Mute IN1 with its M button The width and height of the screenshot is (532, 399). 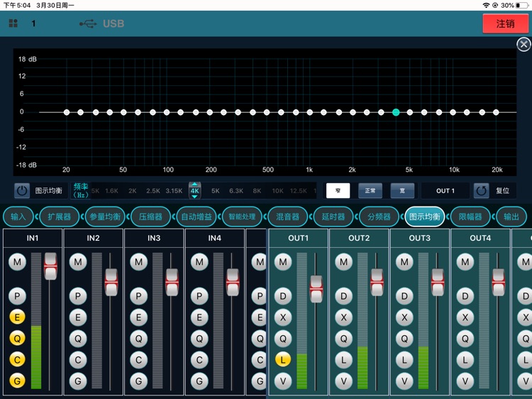pyautogui.click(x=17, y=262)
